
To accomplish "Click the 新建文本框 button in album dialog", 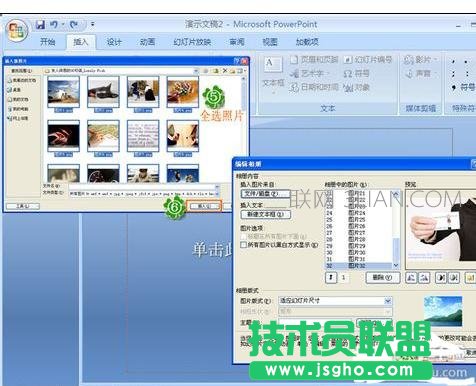I will pyautogui.click(x=266, y=214).
